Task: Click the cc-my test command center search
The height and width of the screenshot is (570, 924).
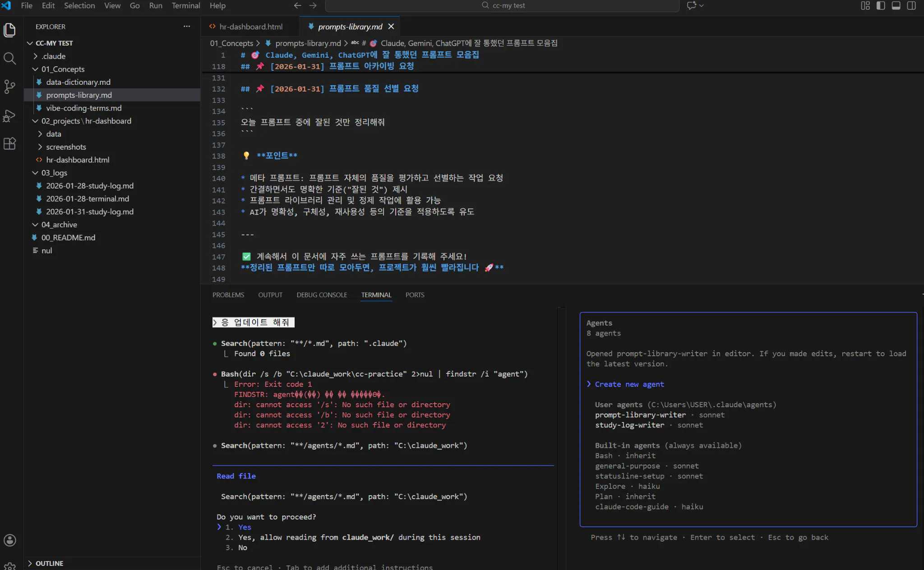Action: [502, 5]
